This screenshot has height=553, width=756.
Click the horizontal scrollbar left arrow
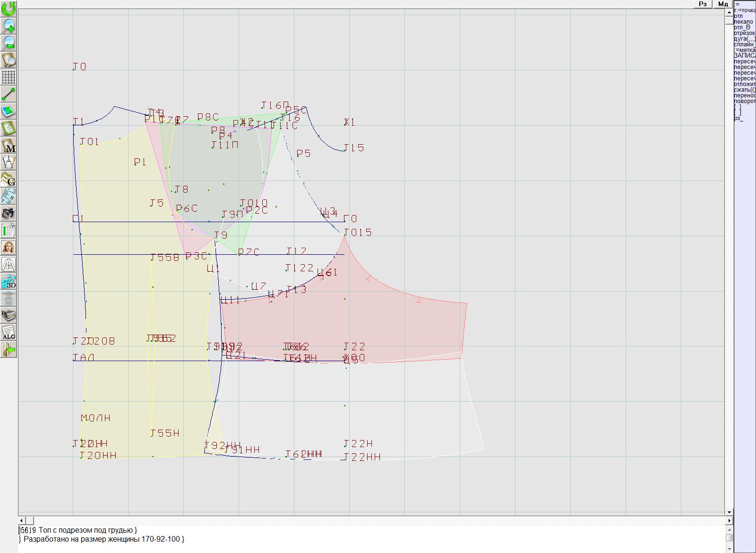point(21,520)
